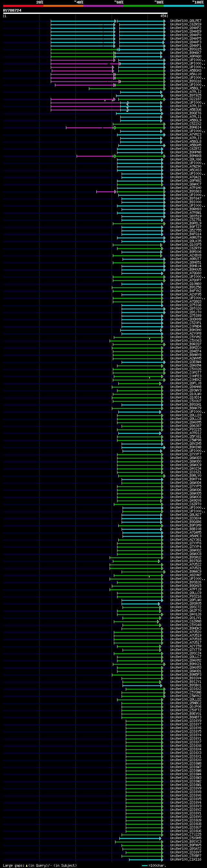
Task: Click the orange ~40% identity legend segment
Action: [63, 6]
